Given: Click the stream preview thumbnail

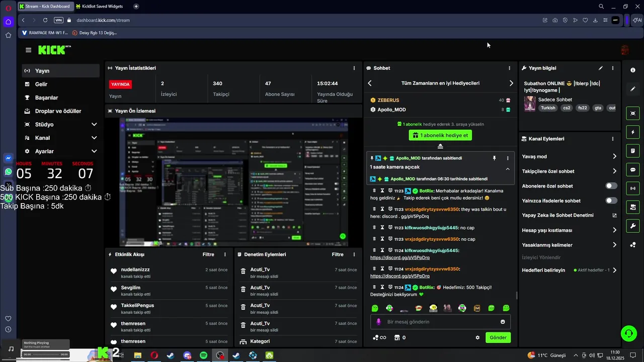Looking at the screenshot, I should click(233, 182).
